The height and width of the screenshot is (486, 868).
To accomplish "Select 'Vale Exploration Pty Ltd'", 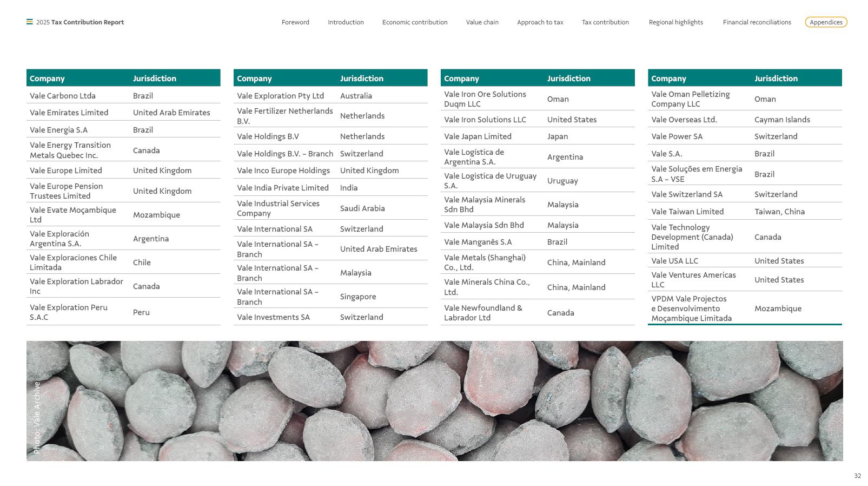I will point(281,96).
